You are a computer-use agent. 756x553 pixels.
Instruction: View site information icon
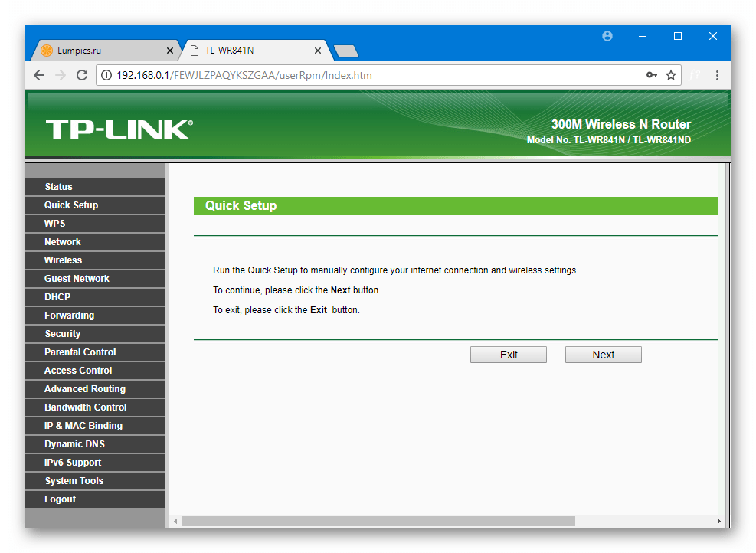106,75
